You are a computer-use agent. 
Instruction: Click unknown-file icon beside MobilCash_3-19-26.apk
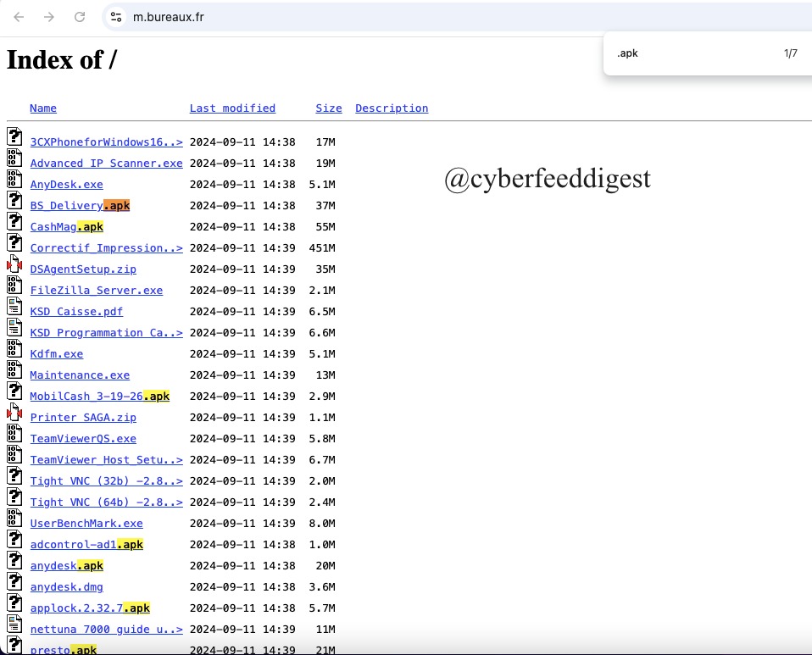click(x=14, y=391)
